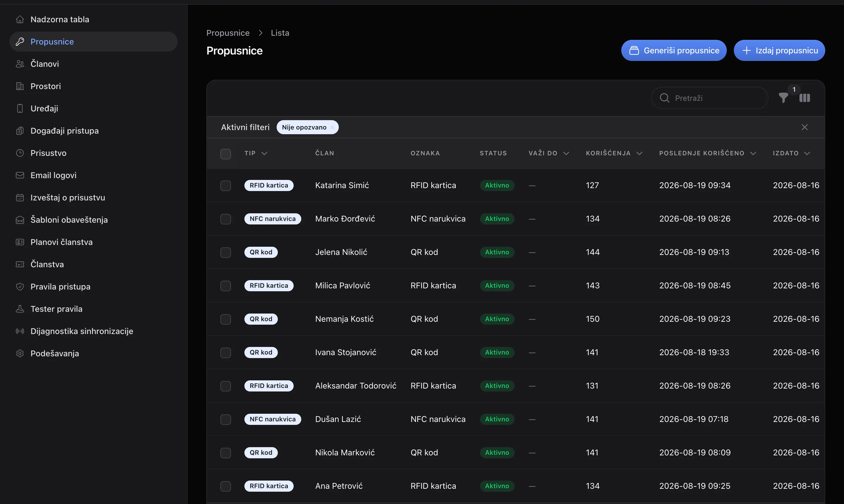Click the Propusnice key icon in sidebar
This screenshot has width=844, height=504.
[20, 42]
